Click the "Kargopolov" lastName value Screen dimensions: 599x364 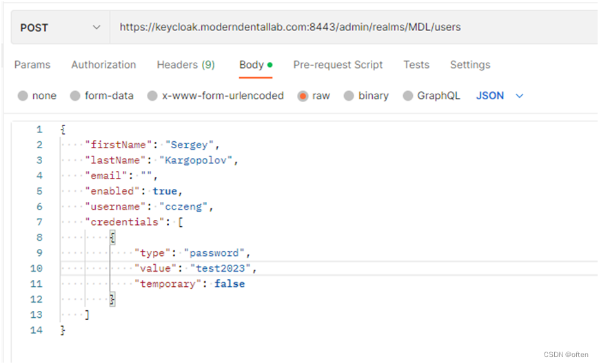coord(196,161)
